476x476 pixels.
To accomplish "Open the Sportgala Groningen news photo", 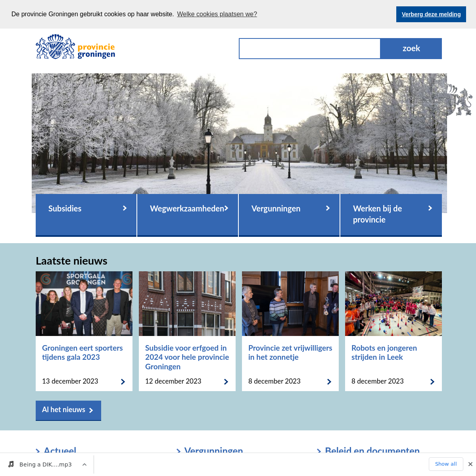I will (84, 303).
